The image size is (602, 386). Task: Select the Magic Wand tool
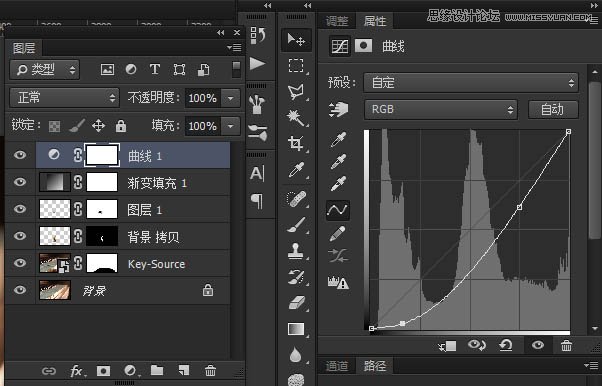pos(296,118)
